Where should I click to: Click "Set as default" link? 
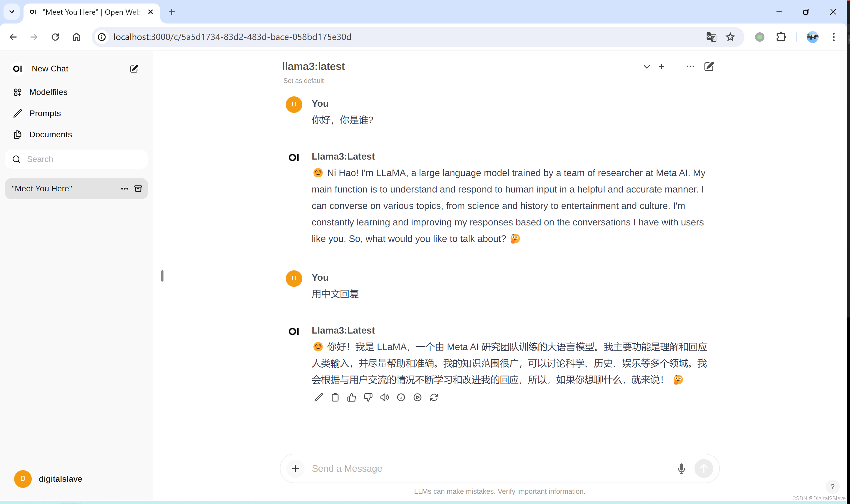(x=303, y=81)
